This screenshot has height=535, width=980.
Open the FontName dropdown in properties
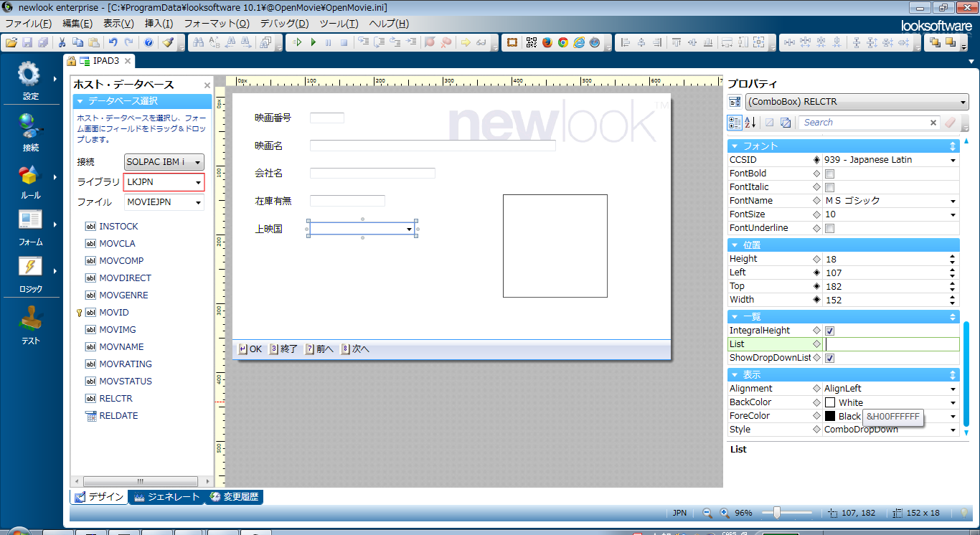[953, 201]
